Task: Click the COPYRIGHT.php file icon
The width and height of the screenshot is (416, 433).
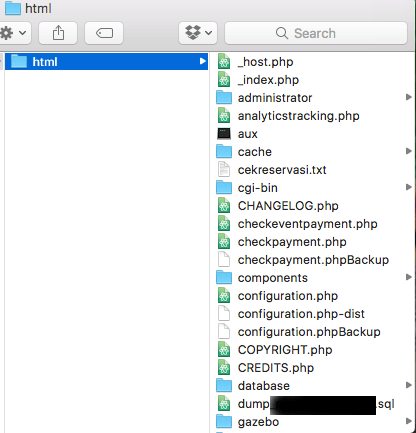Action: click(x=224, y=350)
